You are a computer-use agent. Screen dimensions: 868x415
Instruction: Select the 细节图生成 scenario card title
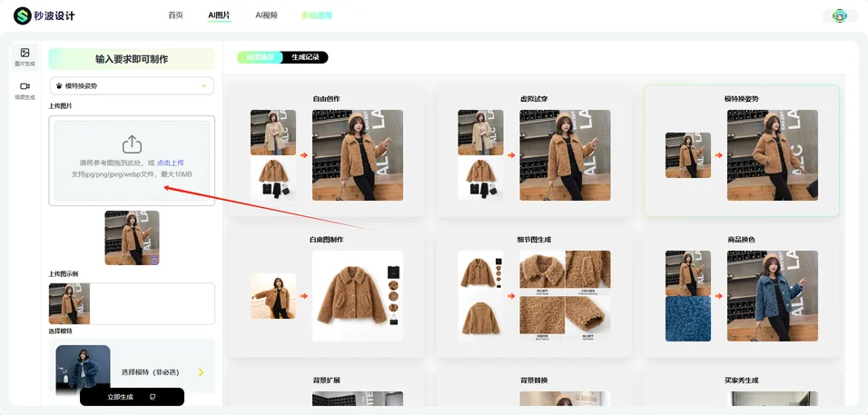coord(534,240)
